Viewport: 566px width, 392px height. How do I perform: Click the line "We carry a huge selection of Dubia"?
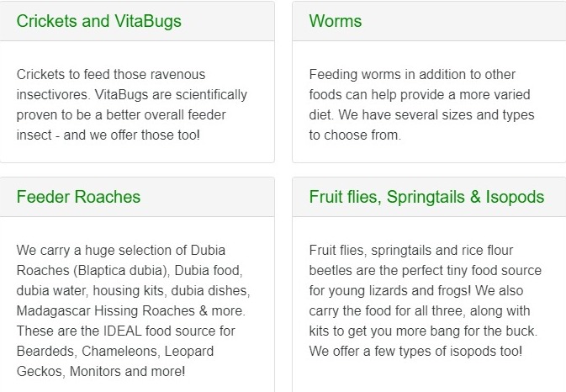pyautogui.click(x=121, y=250)
